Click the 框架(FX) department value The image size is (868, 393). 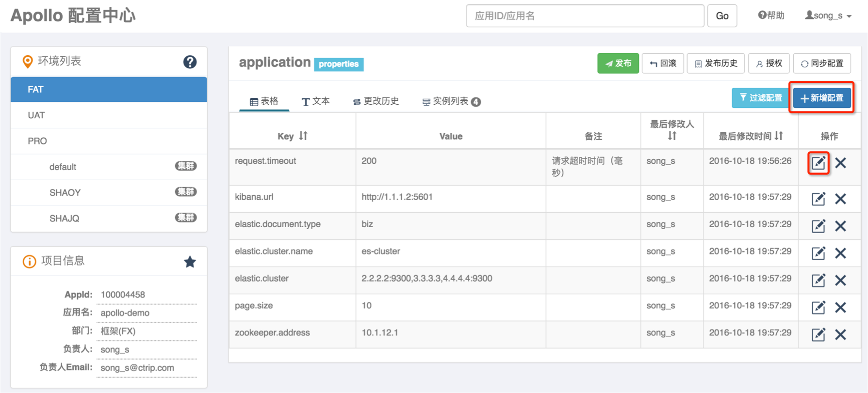tap(118, 331)
